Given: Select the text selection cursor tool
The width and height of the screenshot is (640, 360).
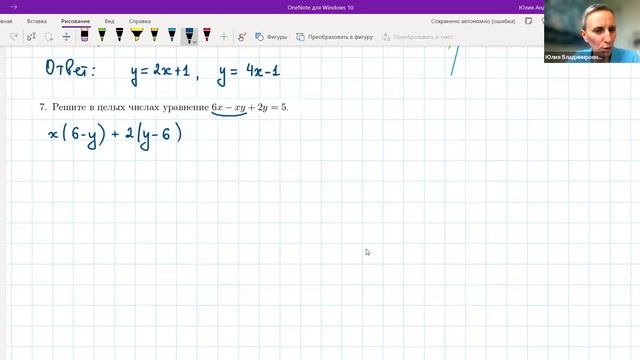Looking at the screenshot, I should pos(31,37).
